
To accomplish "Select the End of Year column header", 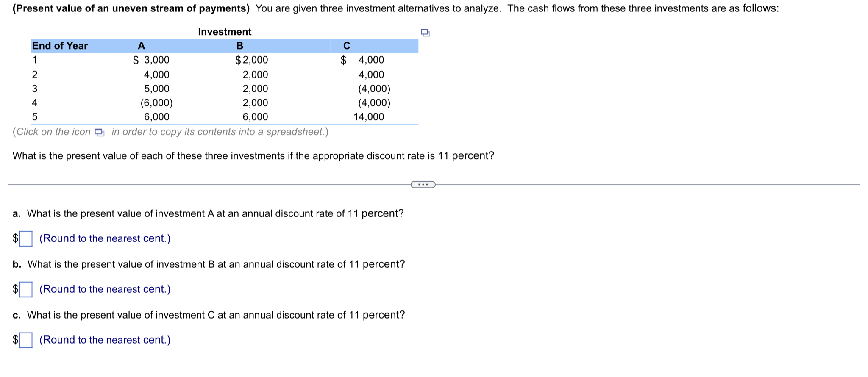I will point(60,46).
